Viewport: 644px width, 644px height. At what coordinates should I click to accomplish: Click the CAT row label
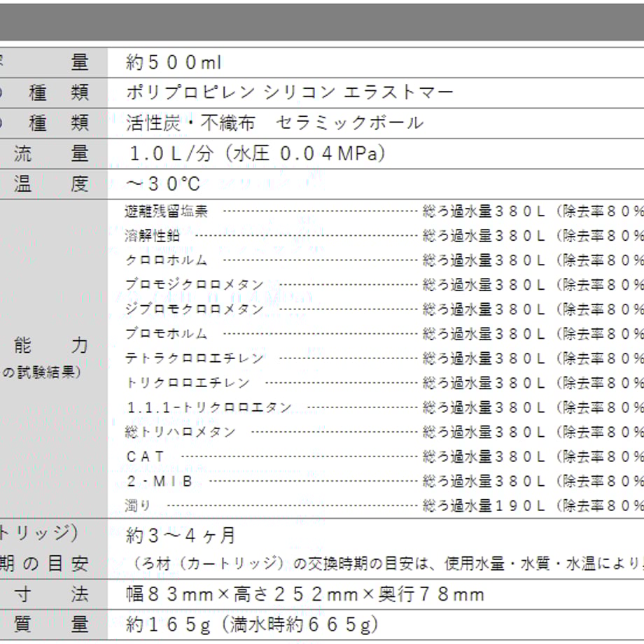click(146, 456)
